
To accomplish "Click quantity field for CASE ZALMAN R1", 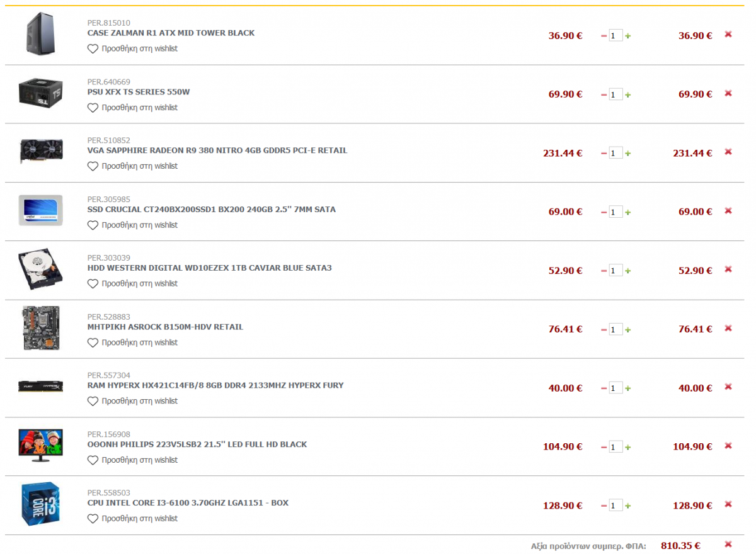I will [x=616, y=36].
